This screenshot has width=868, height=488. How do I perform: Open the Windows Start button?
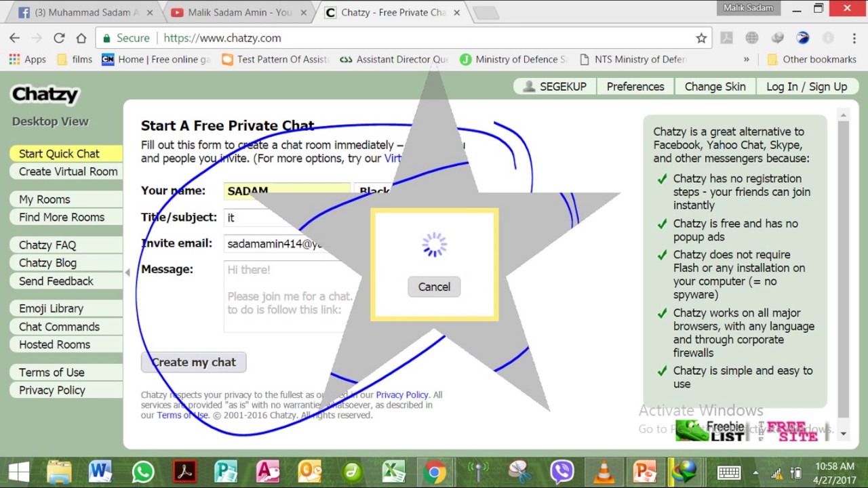click(x=19, y=472)
